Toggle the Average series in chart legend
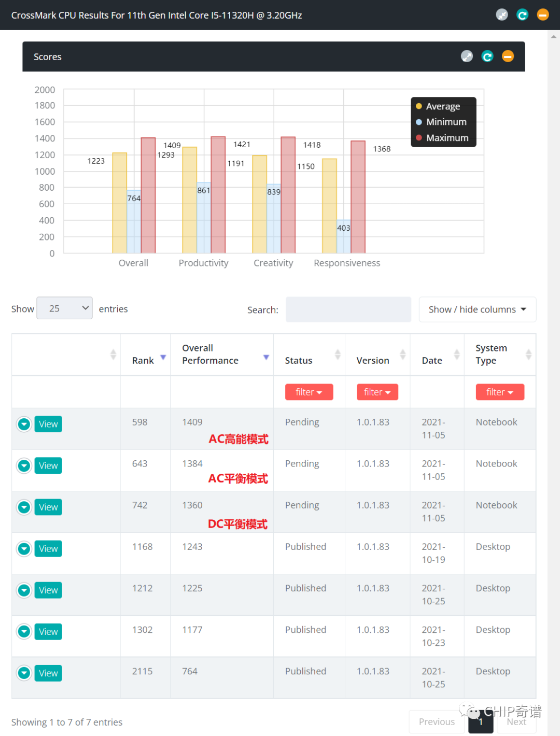560x736 pixels. pos(438,106)
